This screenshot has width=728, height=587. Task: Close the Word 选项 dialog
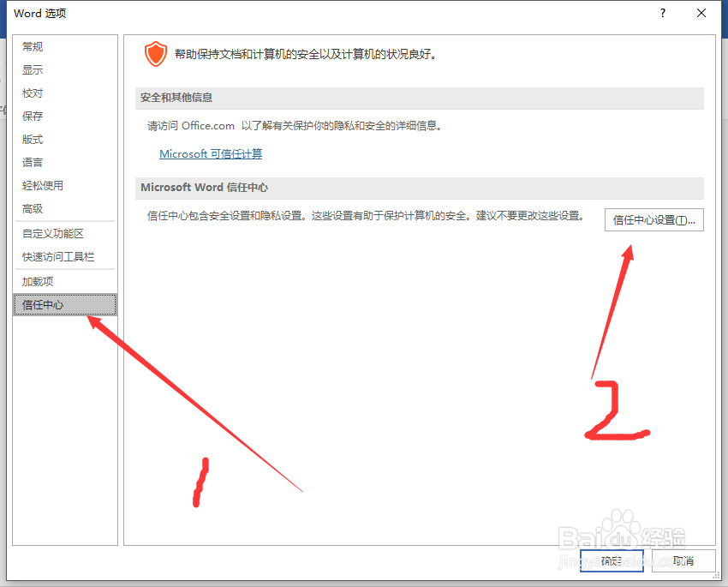701,13
